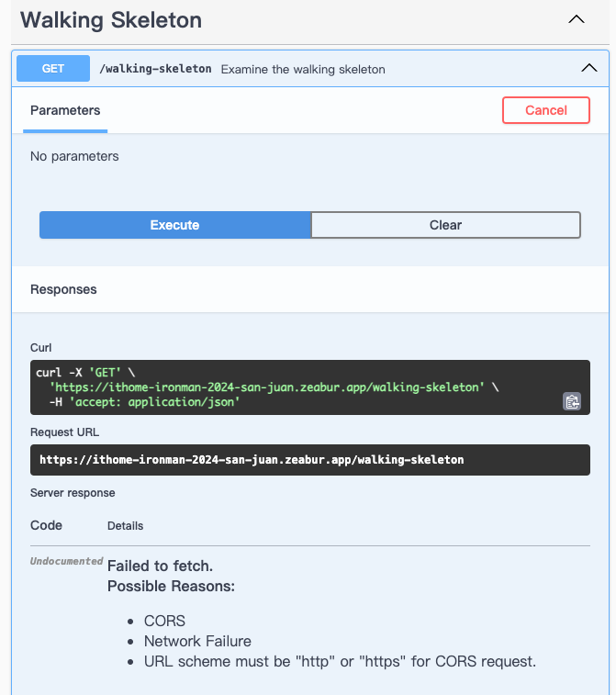Cancel the try-it-out mode
This screenshot has height=695, width=616.
(x=546, y=110)
